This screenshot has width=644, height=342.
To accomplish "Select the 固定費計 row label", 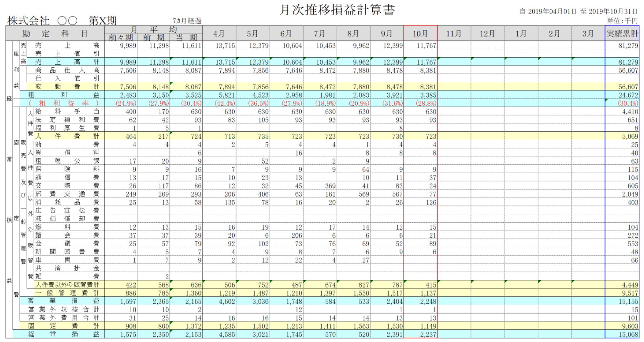I will pyautogui.click(x=63, y=326).
